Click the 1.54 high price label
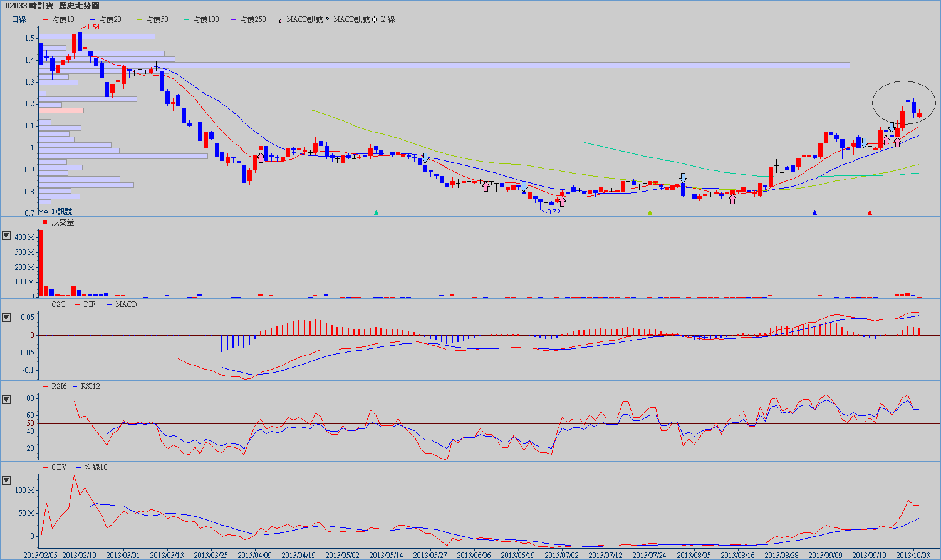Image resolution: width=941 pixels, height=560 pixels. point(93,28)
